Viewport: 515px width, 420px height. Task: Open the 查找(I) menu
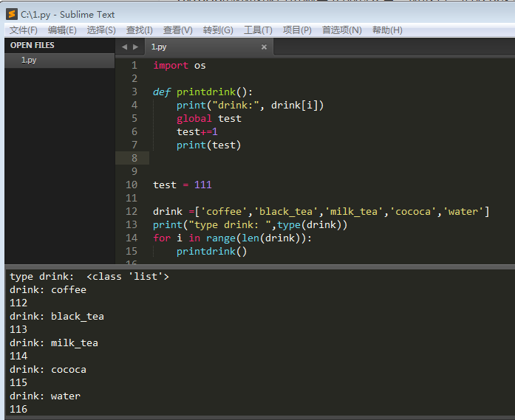[139, 30]
